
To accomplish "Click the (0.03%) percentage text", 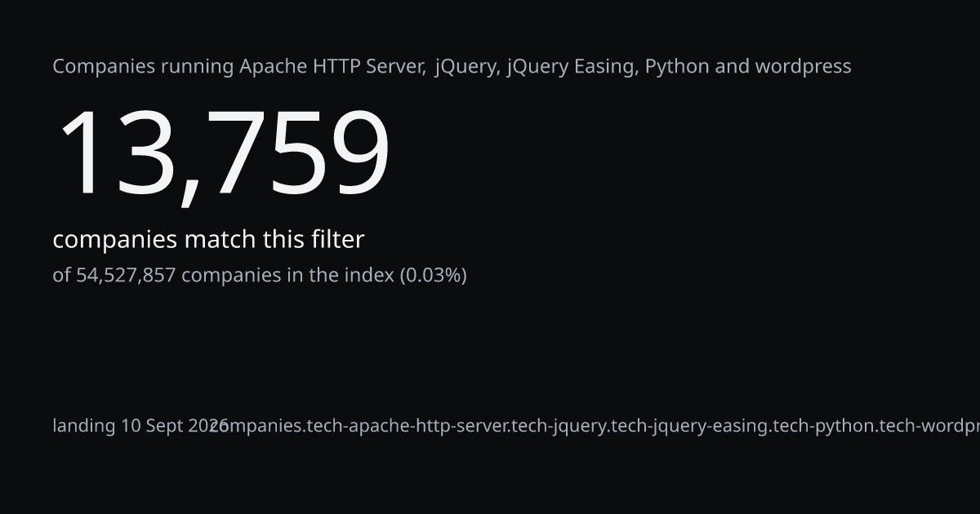I will tap(433, 276).
